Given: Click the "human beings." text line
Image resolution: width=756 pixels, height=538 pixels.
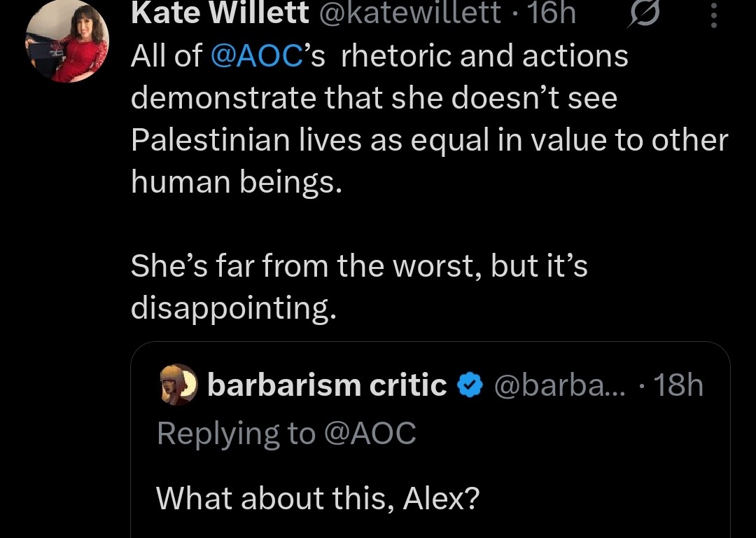Looking at the screenshot, I should pyautogui.click(x=237, y=183).
